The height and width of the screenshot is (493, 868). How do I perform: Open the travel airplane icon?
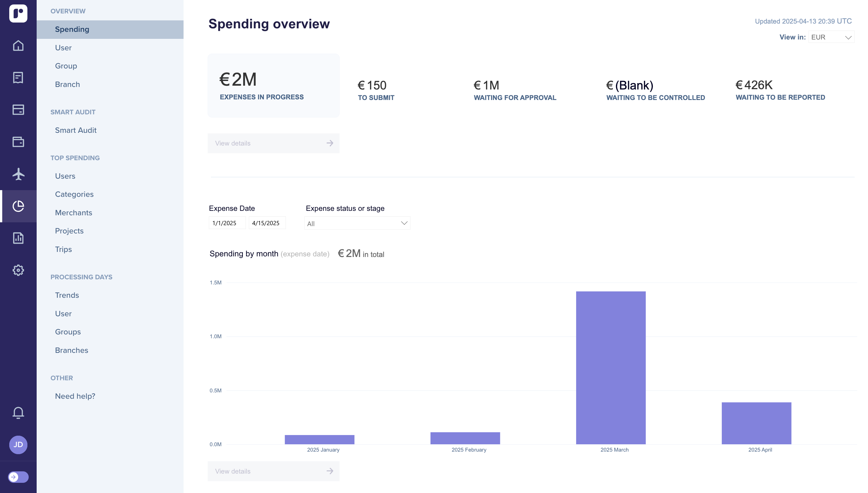(18, 174)
